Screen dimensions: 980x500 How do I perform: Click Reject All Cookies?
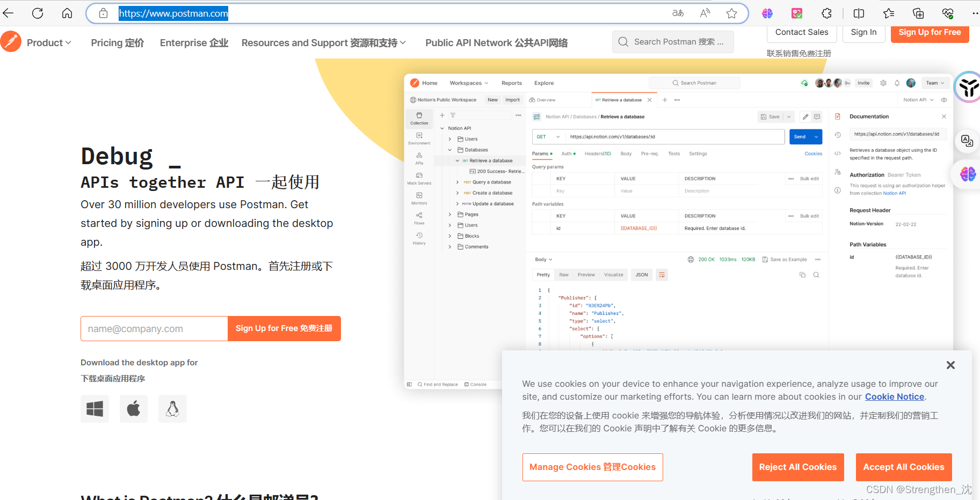pyautogui.click(x=797, y=467)
